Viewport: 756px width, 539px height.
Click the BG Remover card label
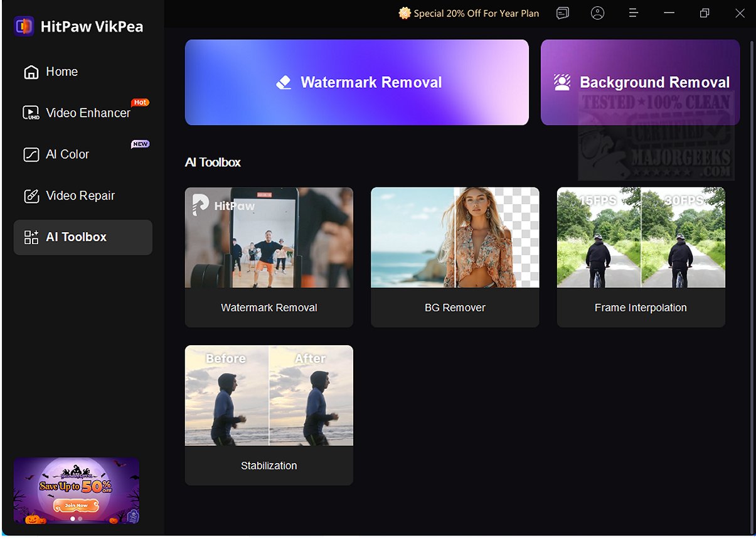coord(455,308)
